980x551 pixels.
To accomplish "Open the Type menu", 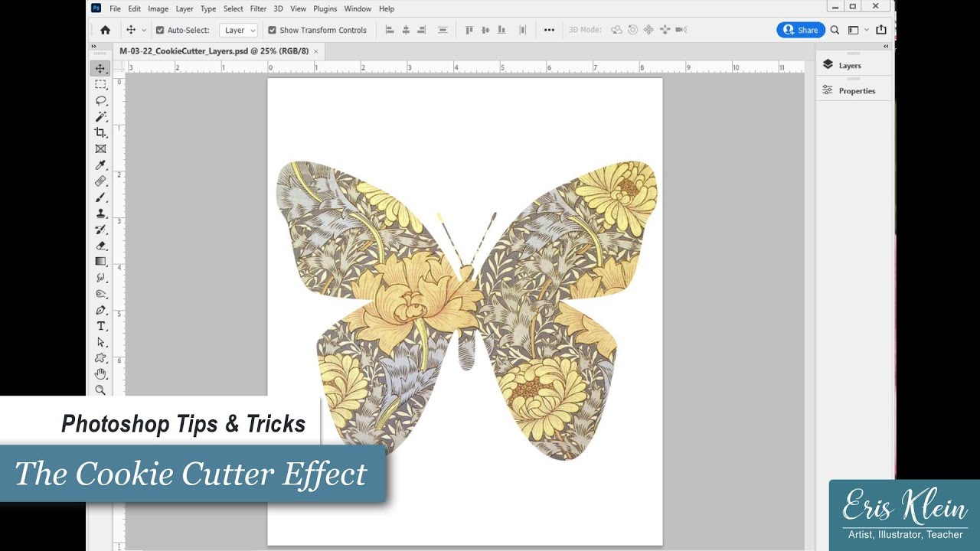I will tap(208, 8).
